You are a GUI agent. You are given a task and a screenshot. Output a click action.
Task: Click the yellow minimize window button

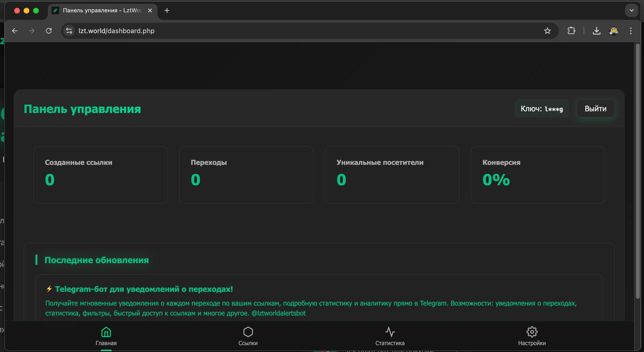point(26,10)
